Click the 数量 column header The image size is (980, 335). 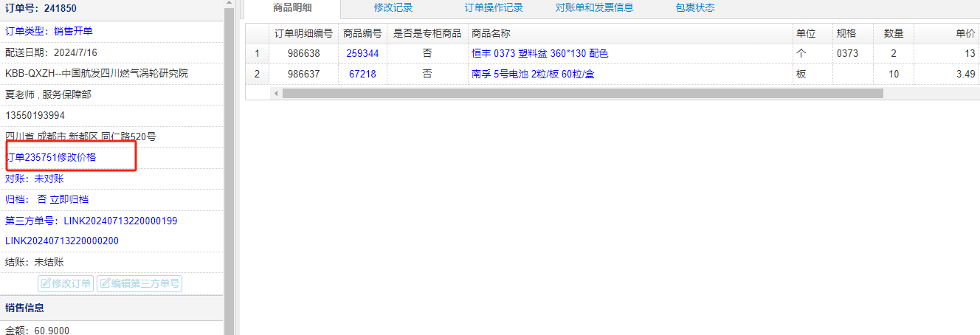coord(894,34)
